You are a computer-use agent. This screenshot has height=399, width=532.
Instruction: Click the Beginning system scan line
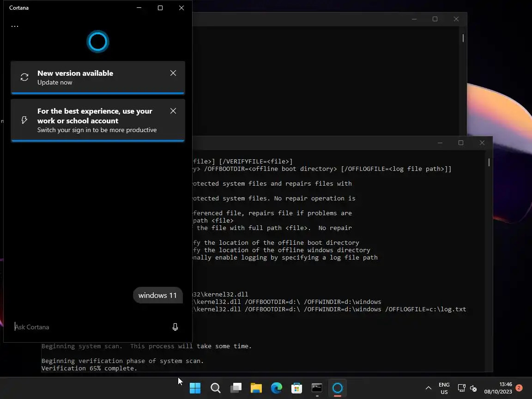(146, 346)
